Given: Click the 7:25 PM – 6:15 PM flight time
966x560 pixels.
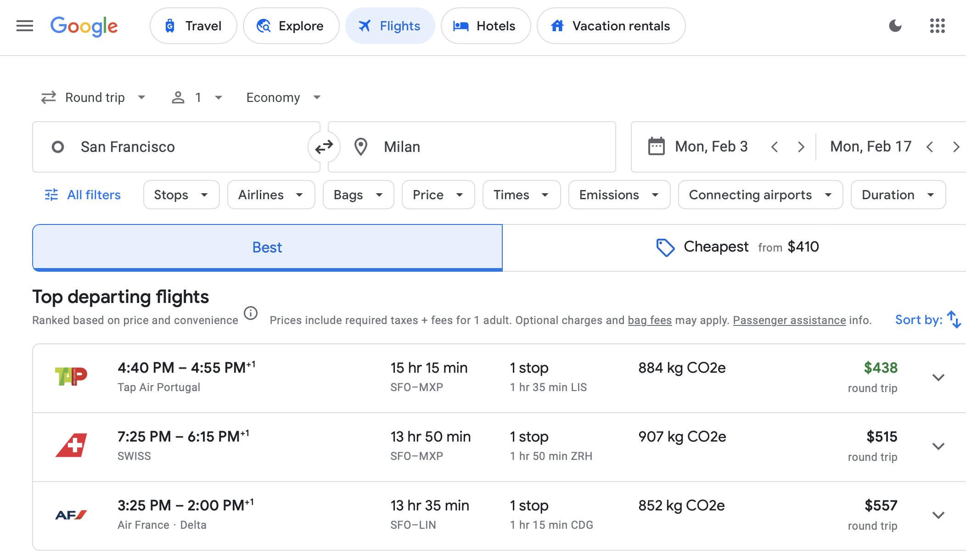Looking at the screenshot, I should (183, 436).
